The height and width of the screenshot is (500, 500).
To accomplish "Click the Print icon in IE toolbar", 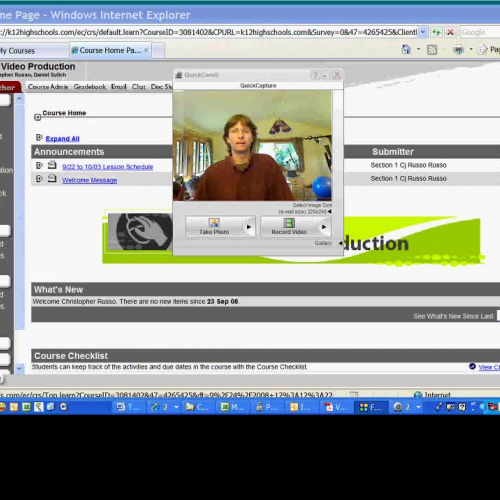I will pyautogui.click(x=459, y=50).
